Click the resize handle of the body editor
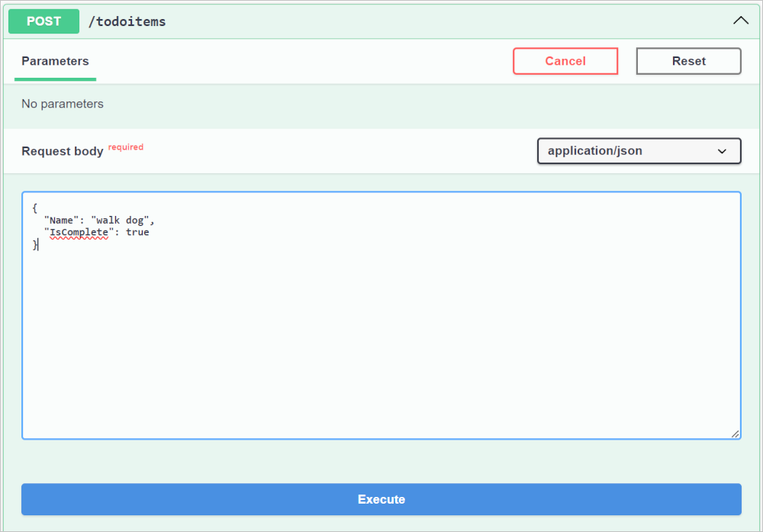This screenshot has height=532, width=763. (x=736, y=434)
